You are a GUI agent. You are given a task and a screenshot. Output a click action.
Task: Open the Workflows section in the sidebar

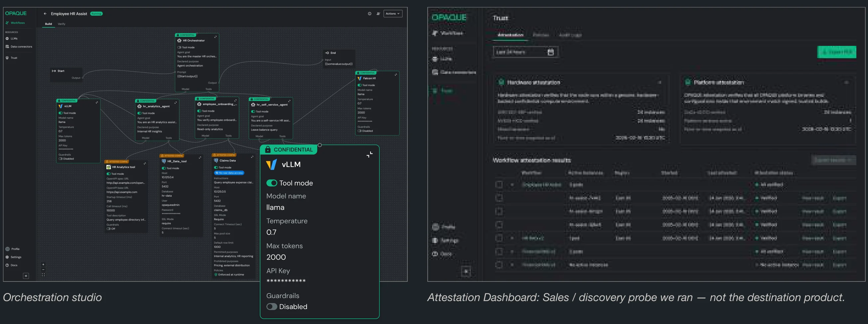15,23
